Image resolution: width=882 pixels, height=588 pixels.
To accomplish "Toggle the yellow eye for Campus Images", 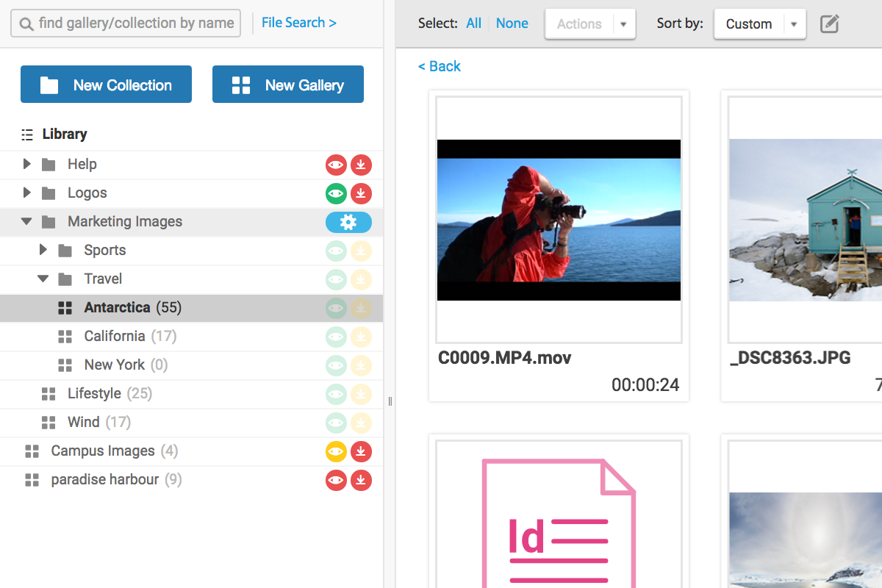I will click(336, 451).
